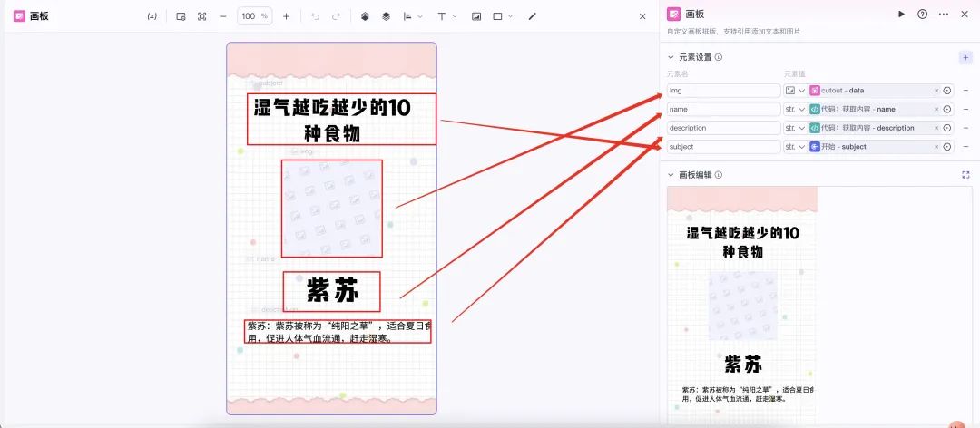Click the send layer backward icon
This screenshot has height=428, width=980.
coord(387,16)
